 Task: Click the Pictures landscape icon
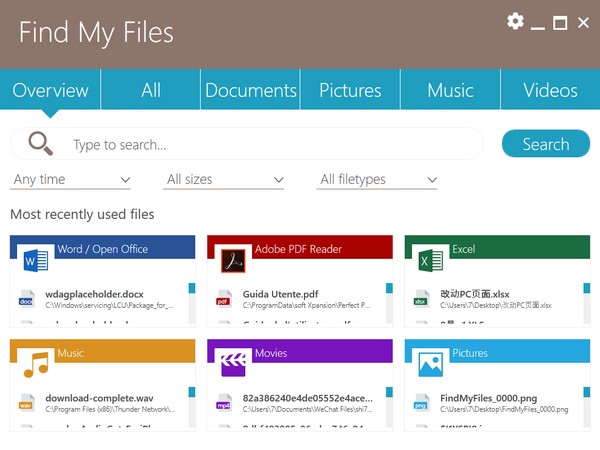click(430, 364)
